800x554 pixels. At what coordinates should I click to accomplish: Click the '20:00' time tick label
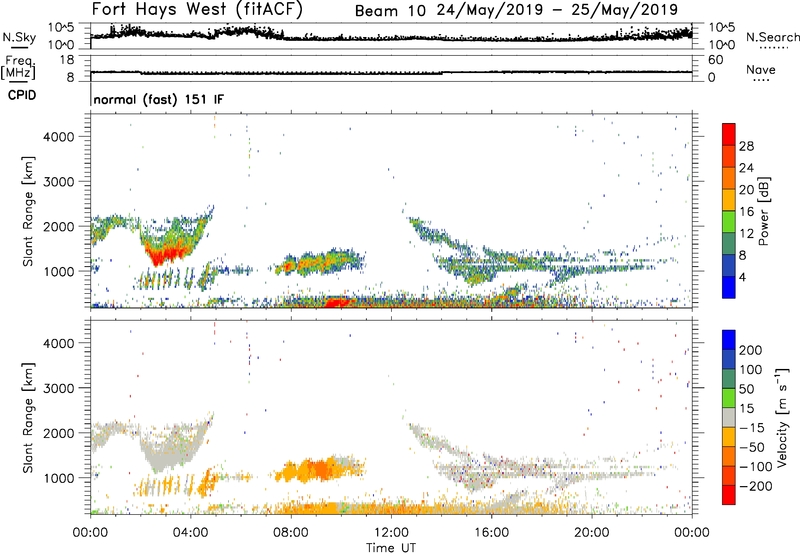591,533
